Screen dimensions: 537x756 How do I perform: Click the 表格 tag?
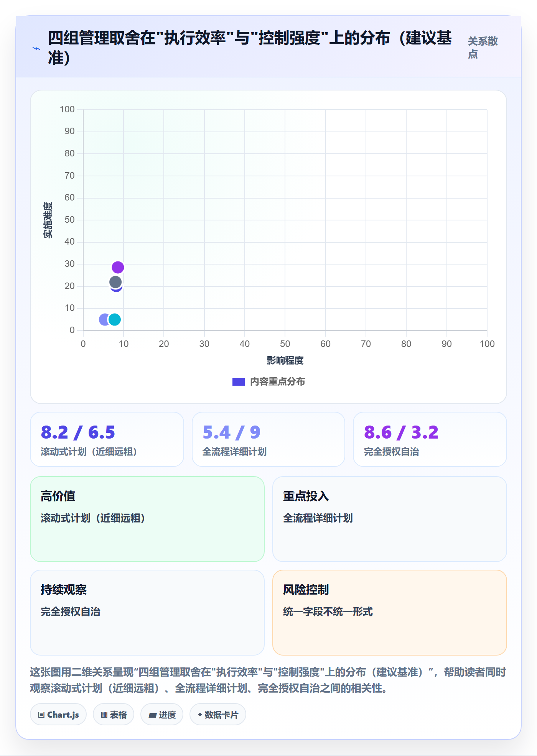[x=114, y=715]
